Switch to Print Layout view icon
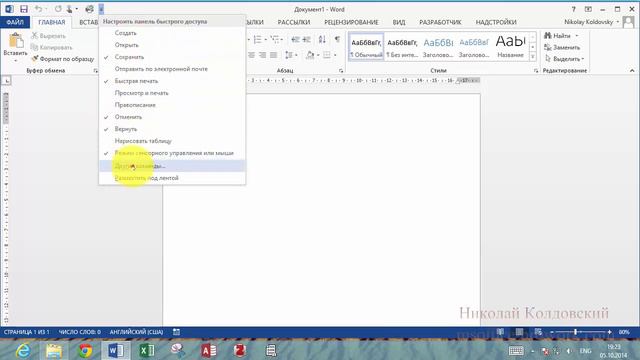The width and height of the screenshot is (640, 360). 519,332
